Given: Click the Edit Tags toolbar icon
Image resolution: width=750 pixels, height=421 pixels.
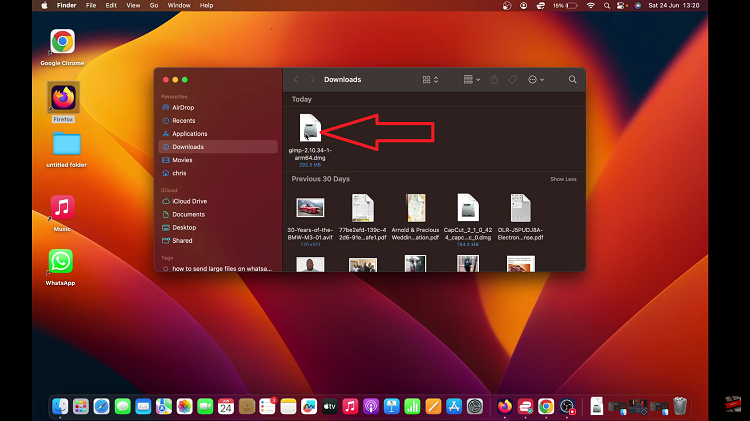Looking at the screenshot, I should pos(512,79).
